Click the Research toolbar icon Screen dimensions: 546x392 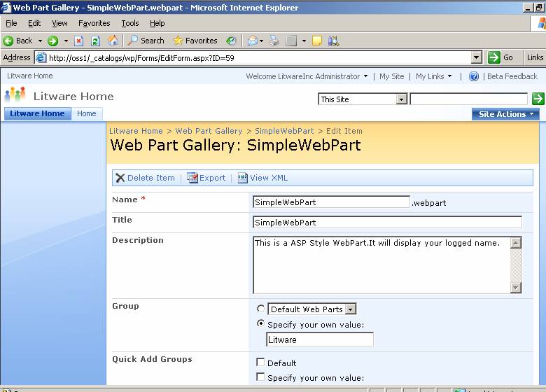[x=333, y=41]
